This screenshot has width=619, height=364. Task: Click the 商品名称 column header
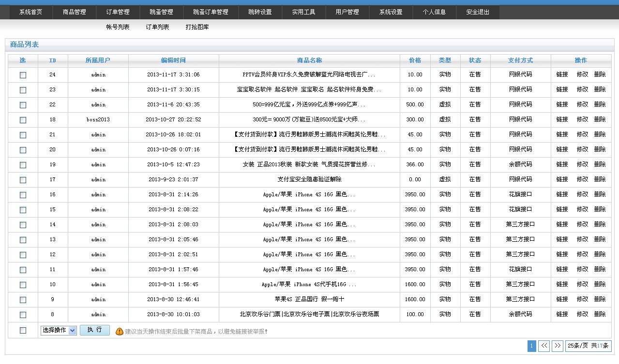click(310, 60)
